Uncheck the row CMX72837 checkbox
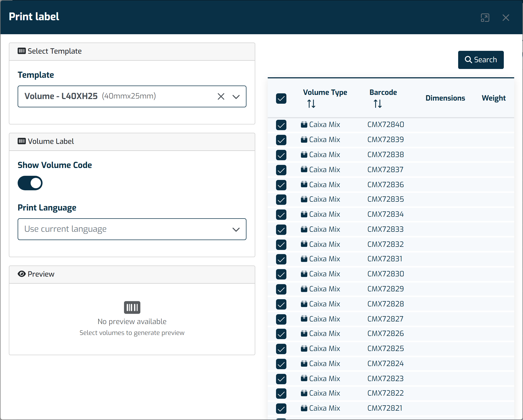The height and width of the screenshot is (420, 523). (x=281, y=170)
